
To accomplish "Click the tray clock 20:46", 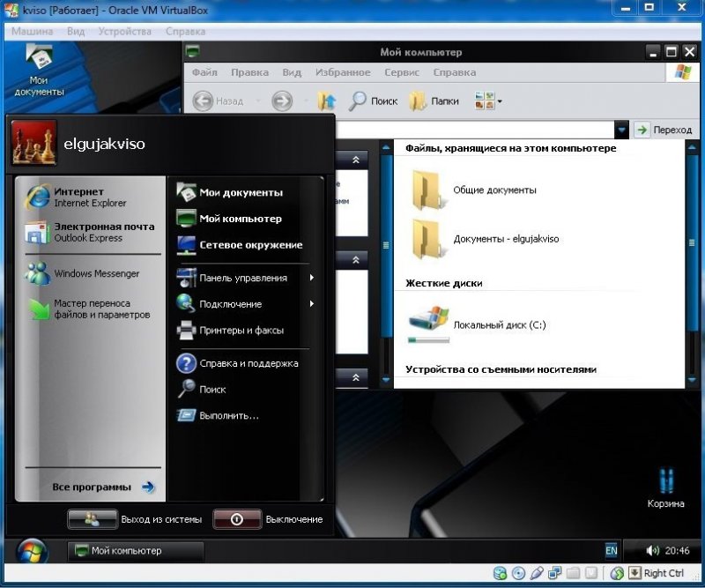I will pos(677,550).
